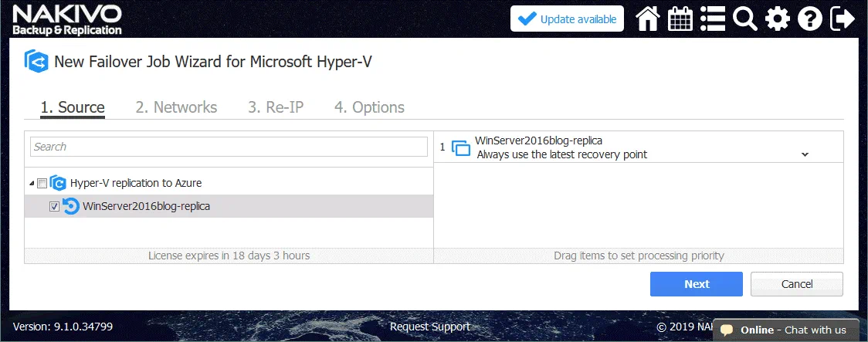Open the calendar view icon

(x=680, y=19)
